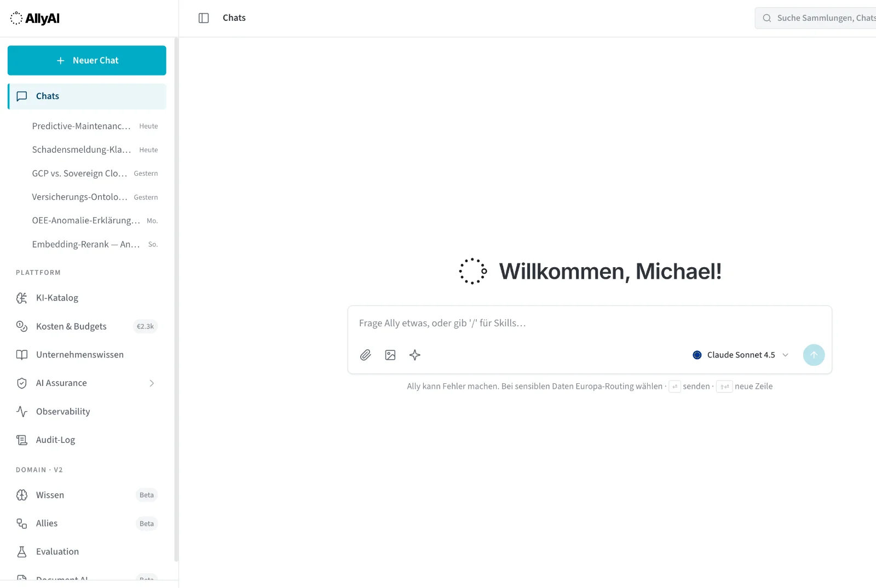
Task: Click the dotted circle logo beside Willkommen
Action: click(473, 271)
